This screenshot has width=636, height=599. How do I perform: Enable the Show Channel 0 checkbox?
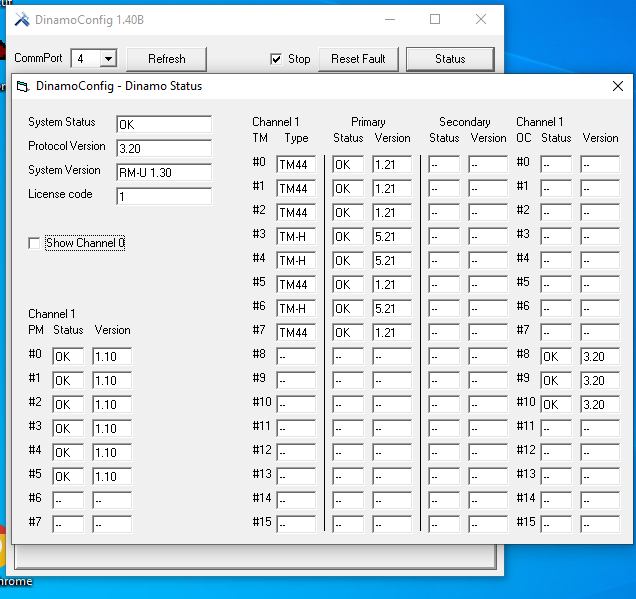coord(35,243)
